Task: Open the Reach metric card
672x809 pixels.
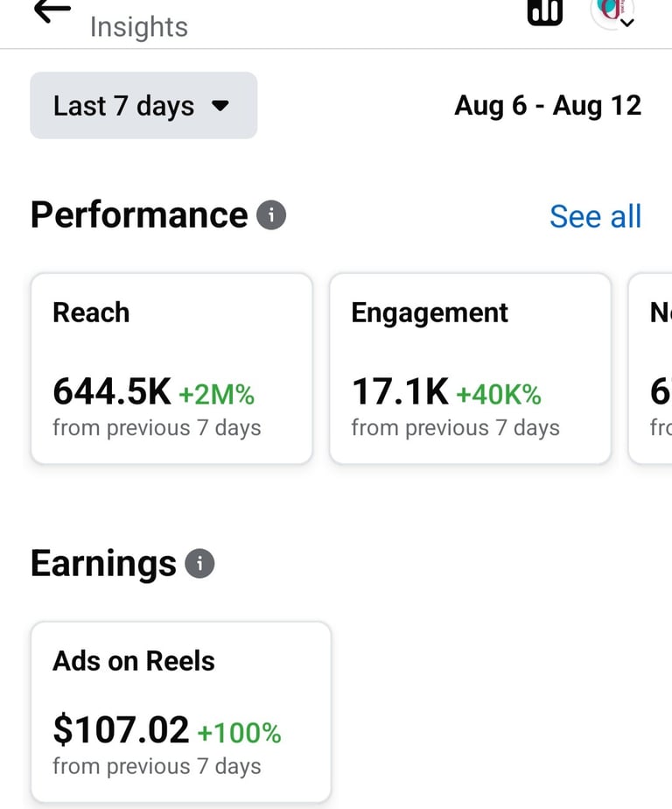Action: pos(171,369)
